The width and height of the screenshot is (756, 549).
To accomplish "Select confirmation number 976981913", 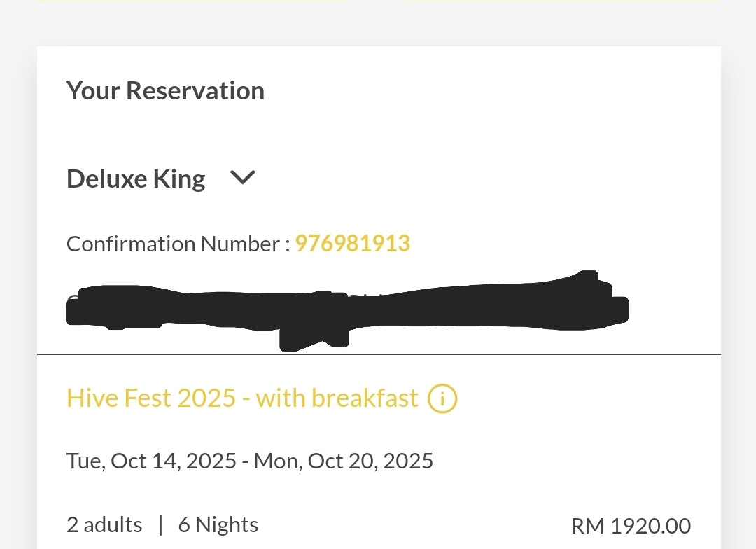I will pyautogui.click(x=352, y=244).
